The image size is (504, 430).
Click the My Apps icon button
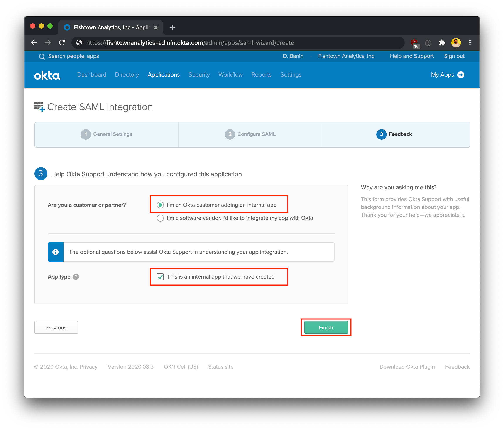[461, 75]
